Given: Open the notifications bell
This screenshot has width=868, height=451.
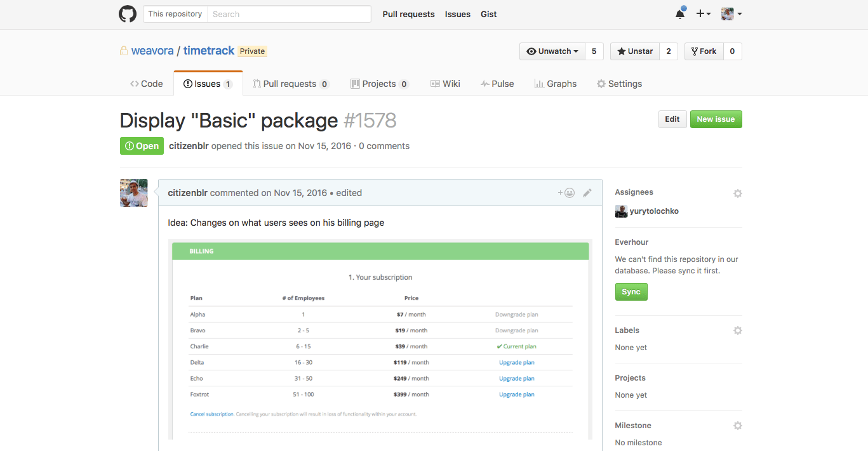Looking at the screenshot, I should pos(679,14).
